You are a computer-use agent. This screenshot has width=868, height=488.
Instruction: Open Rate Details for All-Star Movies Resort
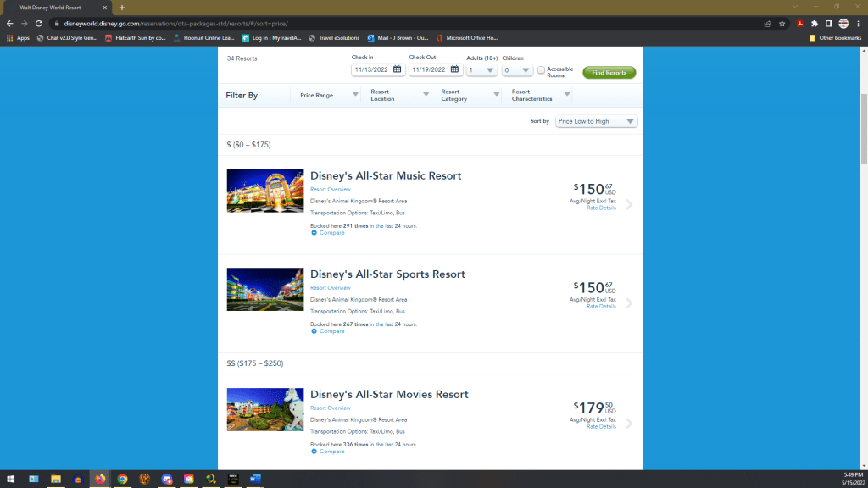(601, 427)
